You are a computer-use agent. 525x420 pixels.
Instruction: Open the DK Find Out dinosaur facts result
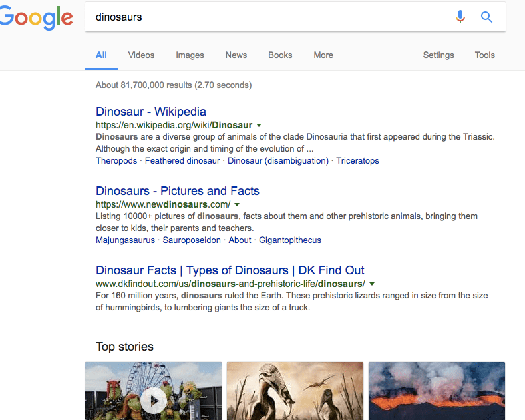pyautogui.click(x=230, y=270)
